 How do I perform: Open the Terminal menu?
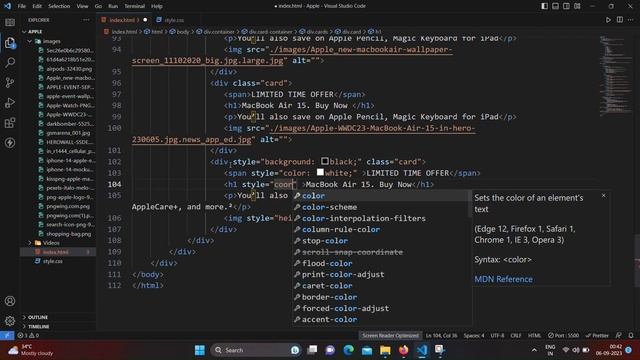pyautogui.click(x=134, y=6)
